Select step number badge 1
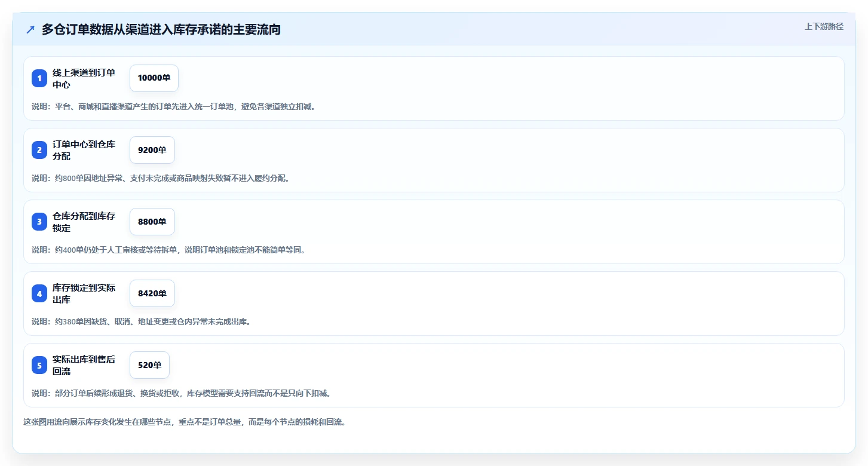868x466 pixels. pyautogui.click(x=39, y=78)
